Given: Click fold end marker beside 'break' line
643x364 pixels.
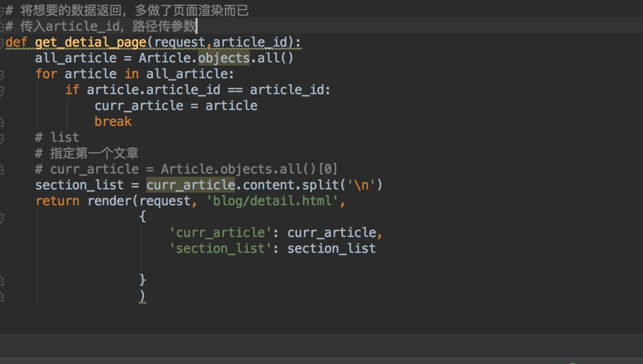Looking at the screenshot, I should click(x=2, y=122).
